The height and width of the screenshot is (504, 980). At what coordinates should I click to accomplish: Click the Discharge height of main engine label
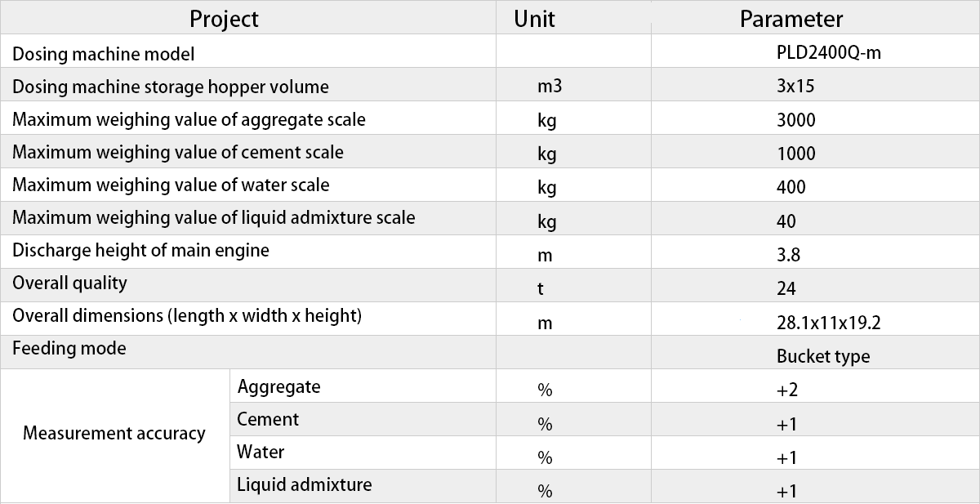(x=140, y=251)
